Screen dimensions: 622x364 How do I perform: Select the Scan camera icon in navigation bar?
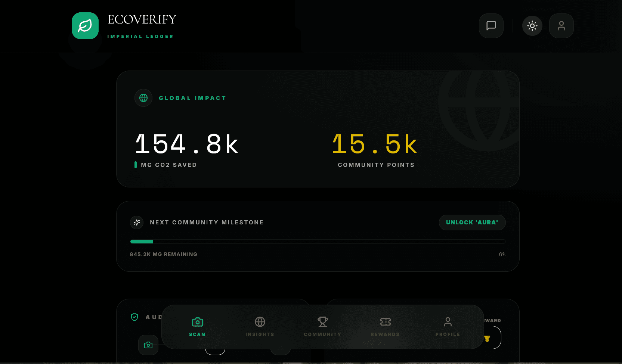click(197, 321)
